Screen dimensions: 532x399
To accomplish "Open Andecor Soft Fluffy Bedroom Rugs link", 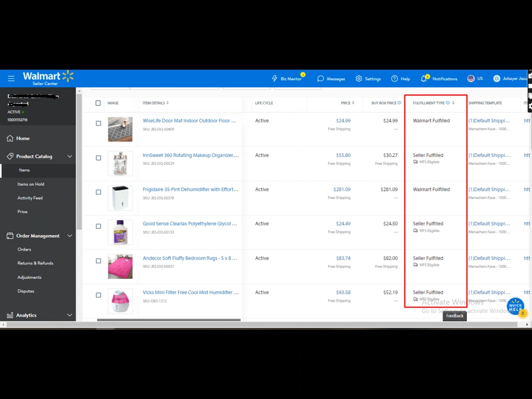I will point(190,258).
